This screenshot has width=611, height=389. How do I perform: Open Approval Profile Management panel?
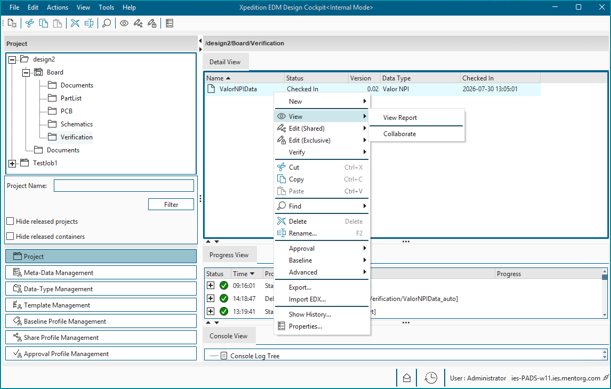pos(101,354)
